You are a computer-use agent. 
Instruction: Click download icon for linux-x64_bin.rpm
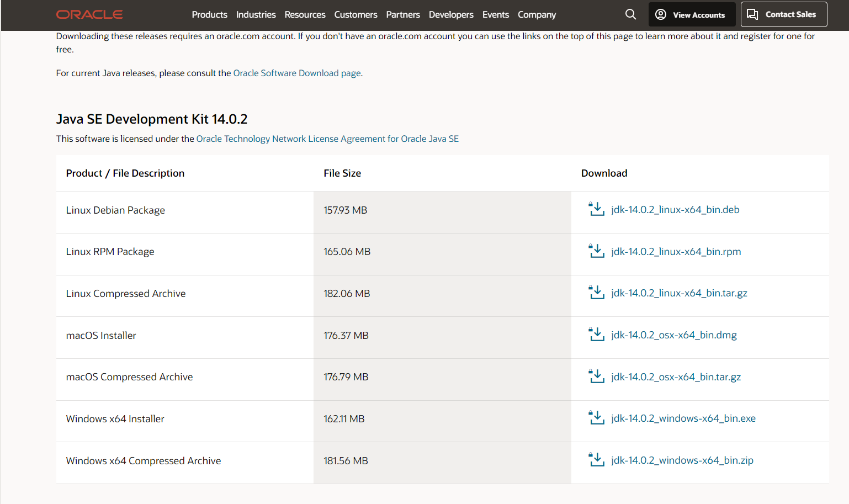click(597, 251)
